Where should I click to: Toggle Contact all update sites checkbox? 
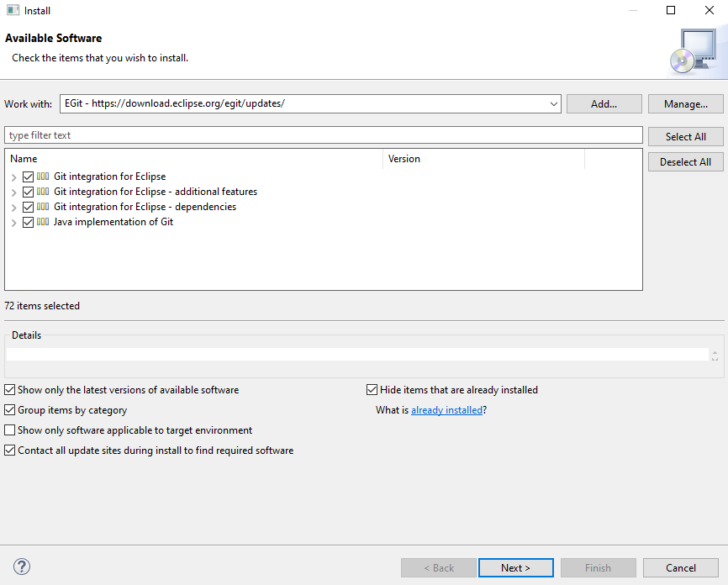(x=10, y=450)
